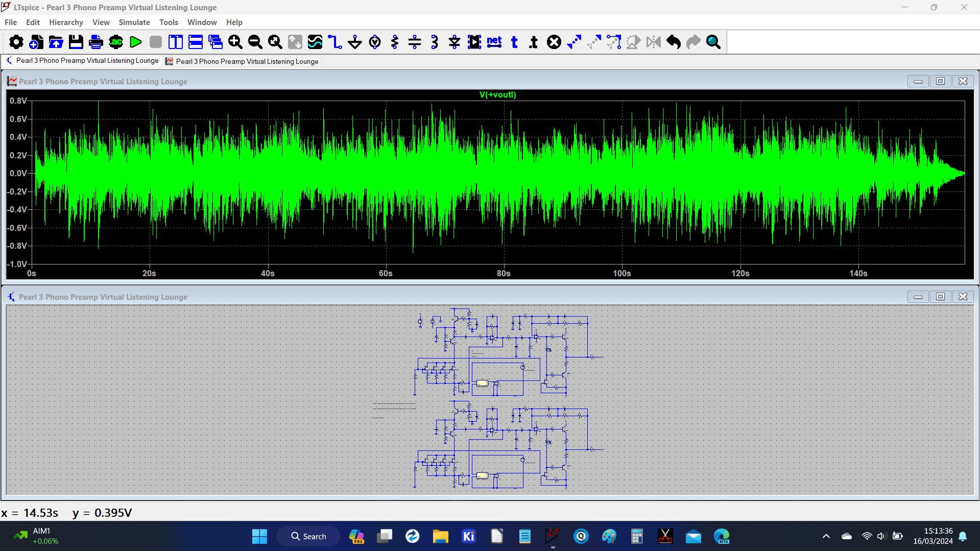Pick visible traces on waveform
The image size is (980, 551).
tap(315, 42)
